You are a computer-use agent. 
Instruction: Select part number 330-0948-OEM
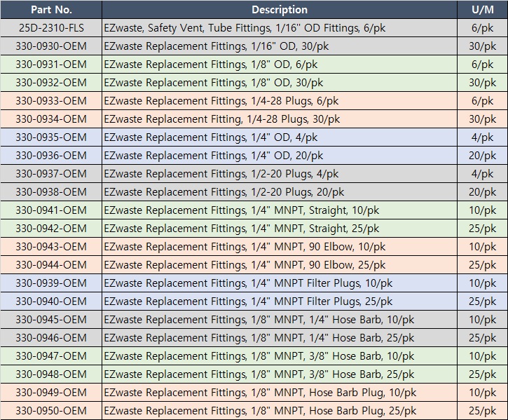(51, 374)
